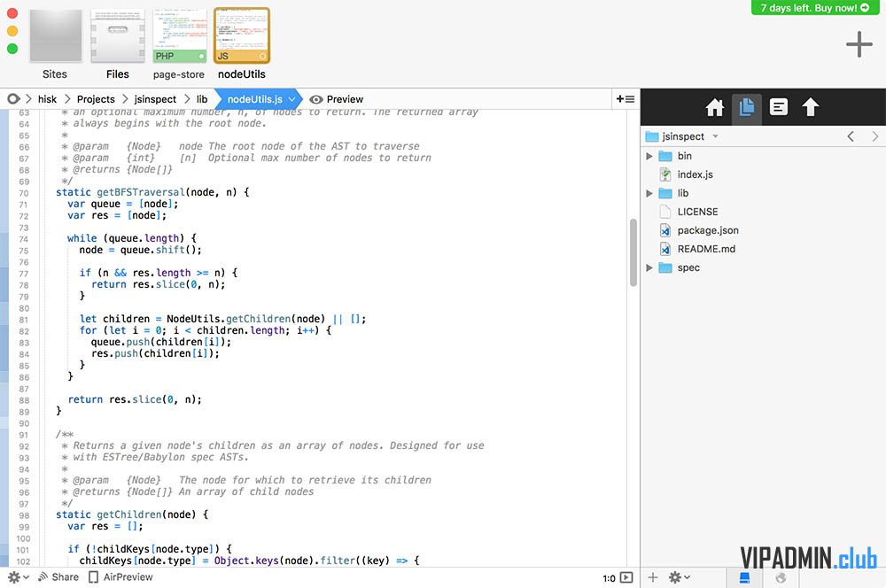Toggle AirPreview in the status bar
886x588 pixels.
click(120, 576)
